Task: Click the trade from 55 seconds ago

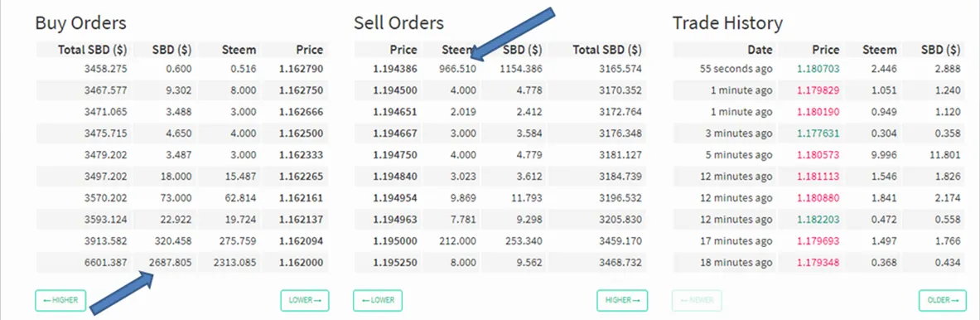Action: [818, 69]
